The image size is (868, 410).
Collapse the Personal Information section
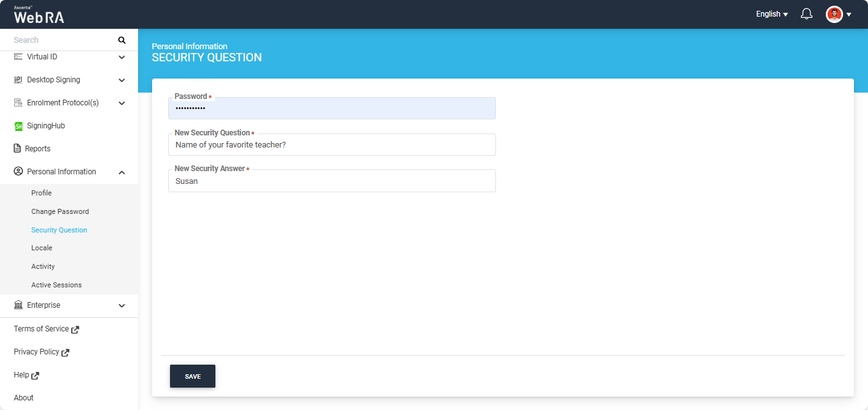(x=121, y=172)
